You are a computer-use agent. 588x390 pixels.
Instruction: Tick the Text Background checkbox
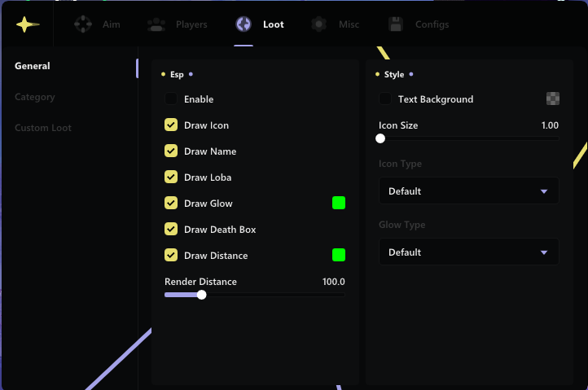coord(385,99)
